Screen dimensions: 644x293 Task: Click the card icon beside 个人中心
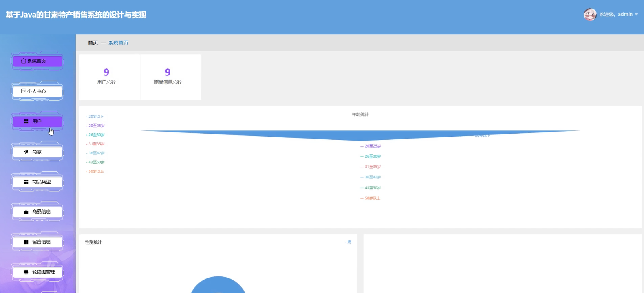[x=24, y=91]
